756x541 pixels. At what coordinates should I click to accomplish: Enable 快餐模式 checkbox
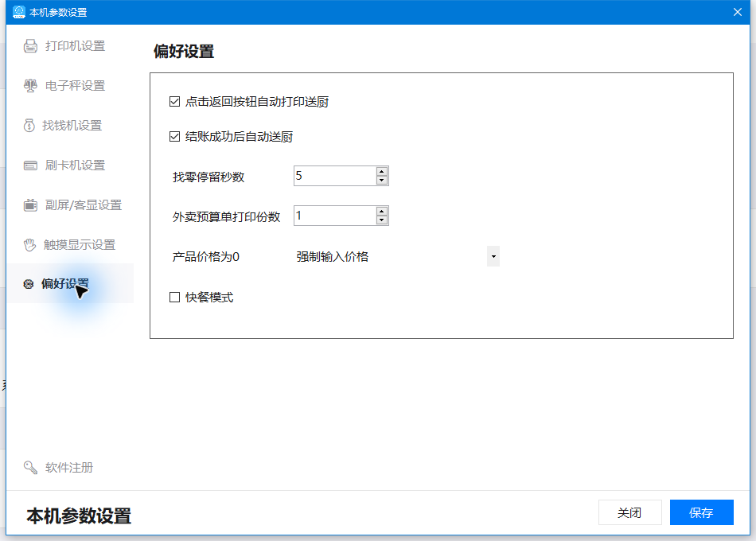click(174, 298)
